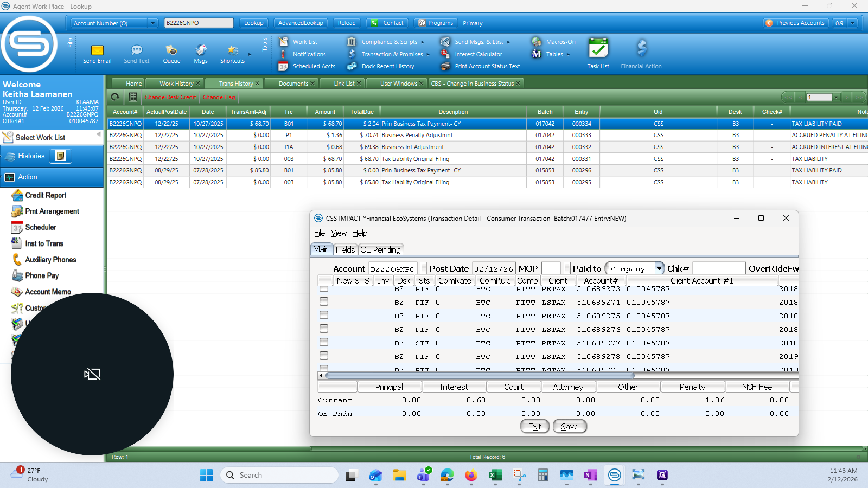
Task: Open the Account Number (O) dropdown
Action: 152,23
